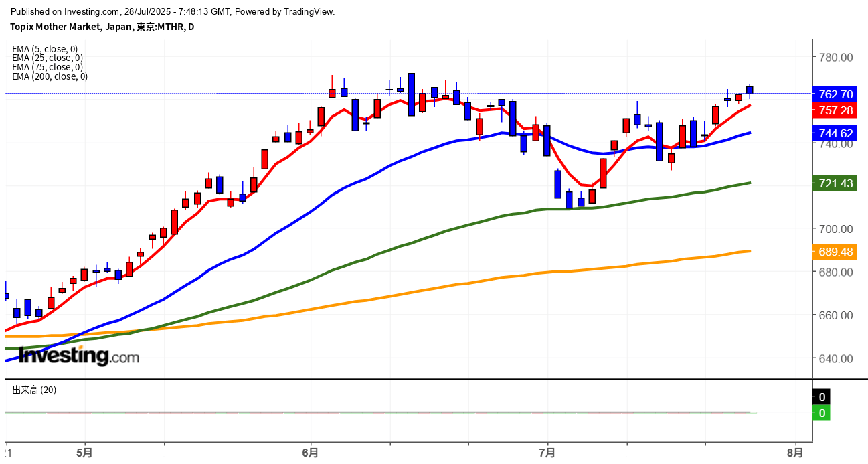Click the 640.00 price axis label
Viewport: 868px width, 464px height.
tap(836, 358)
